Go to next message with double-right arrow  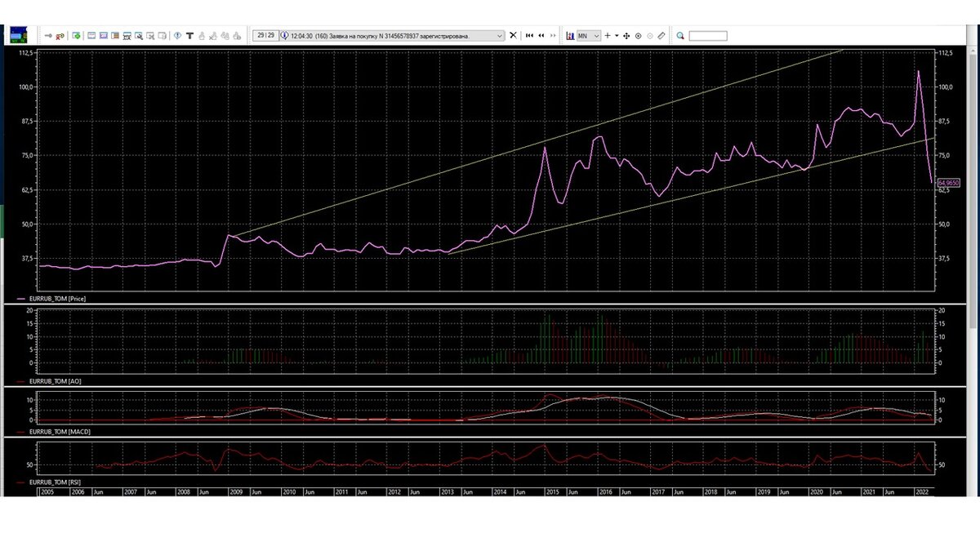coord(553,35)
